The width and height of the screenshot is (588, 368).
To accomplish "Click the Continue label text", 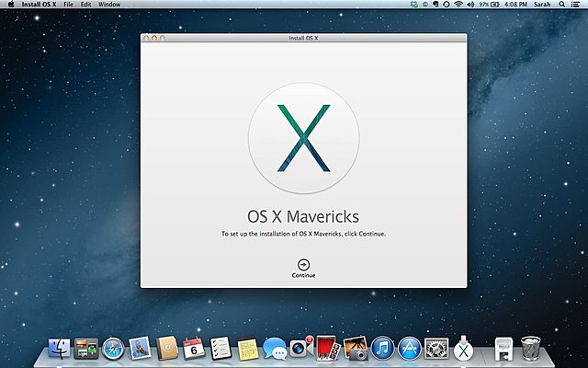I will click(x=303, y=275).
